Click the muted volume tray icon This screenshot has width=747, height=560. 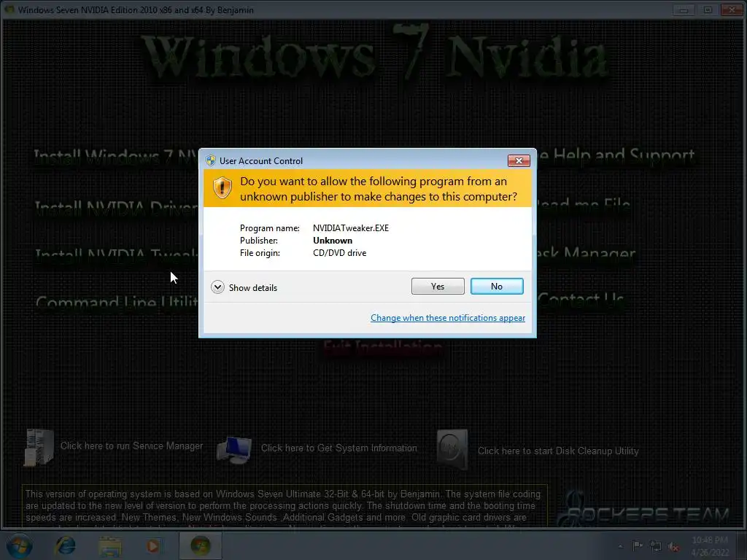click(x=673, y=547)
